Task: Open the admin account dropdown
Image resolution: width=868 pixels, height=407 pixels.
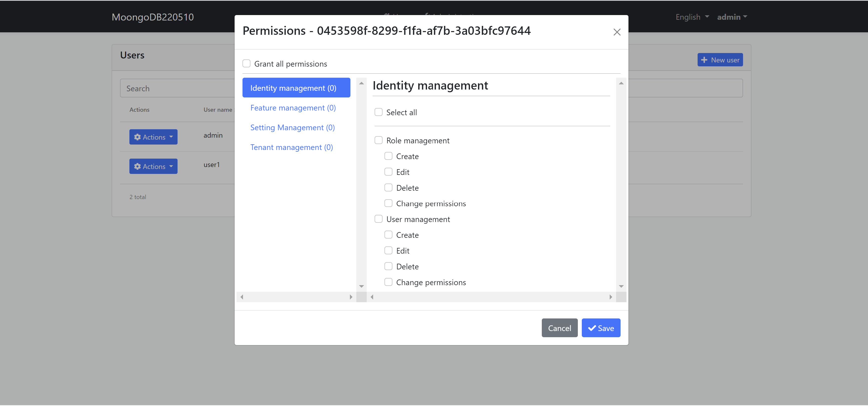Action: pos(731,17)
